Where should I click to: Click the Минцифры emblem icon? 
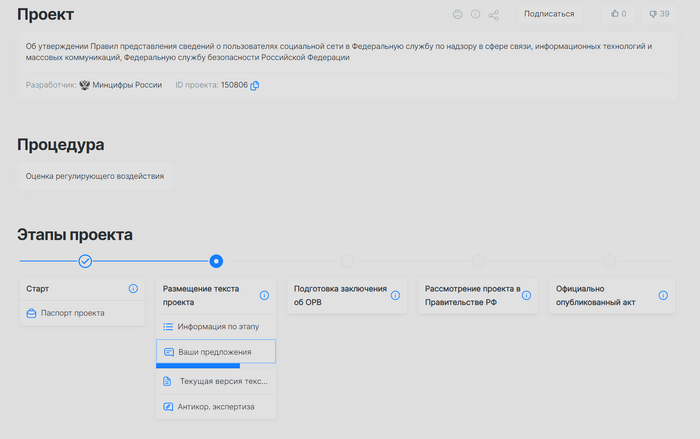(84, 85)
